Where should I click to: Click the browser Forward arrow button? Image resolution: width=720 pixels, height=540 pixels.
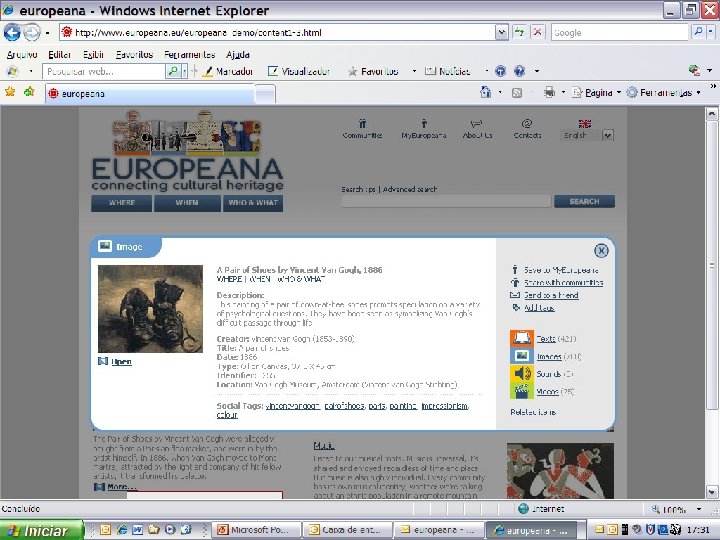(x=32, y=32)
